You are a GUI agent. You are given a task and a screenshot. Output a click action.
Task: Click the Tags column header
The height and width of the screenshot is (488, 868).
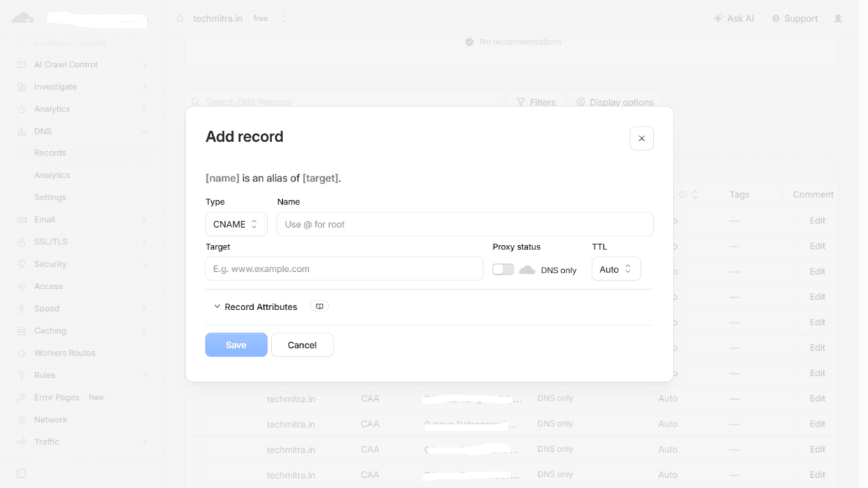coord(739,194)
